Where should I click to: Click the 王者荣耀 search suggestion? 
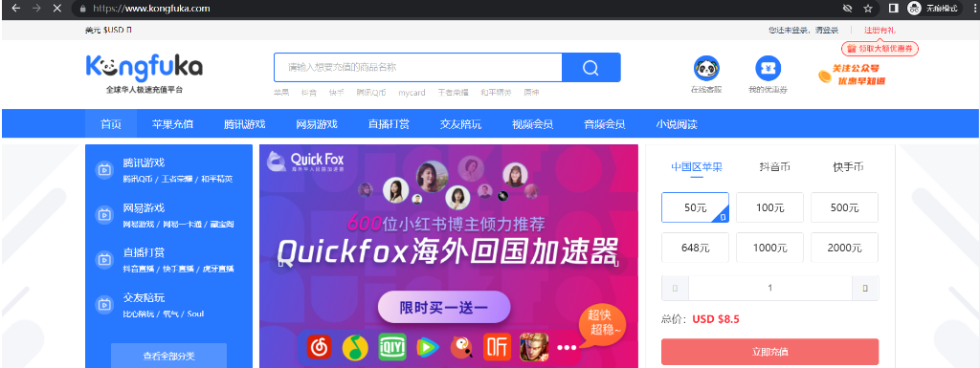[x=453, y=93]
